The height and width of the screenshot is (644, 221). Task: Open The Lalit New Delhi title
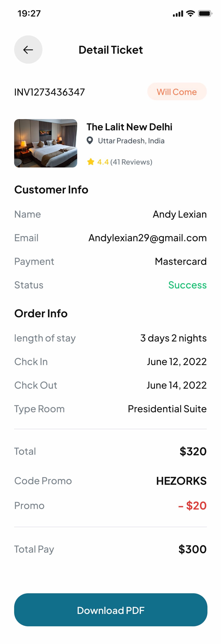(129, 127)
